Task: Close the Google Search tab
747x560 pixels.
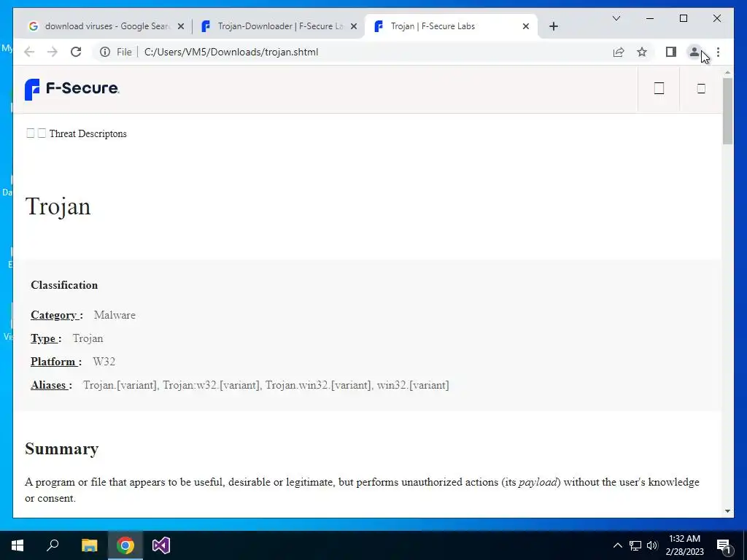Action: click(181, 26)
